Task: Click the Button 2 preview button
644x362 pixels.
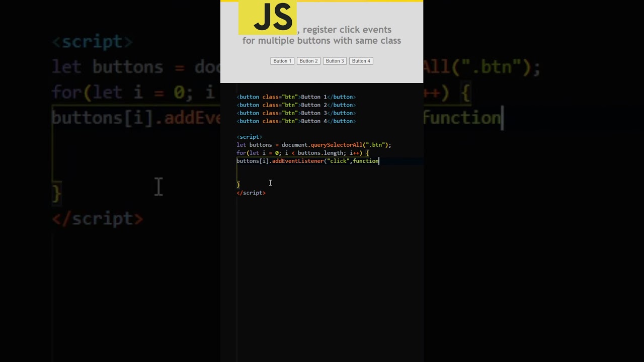Action: [x=308, y=61]
